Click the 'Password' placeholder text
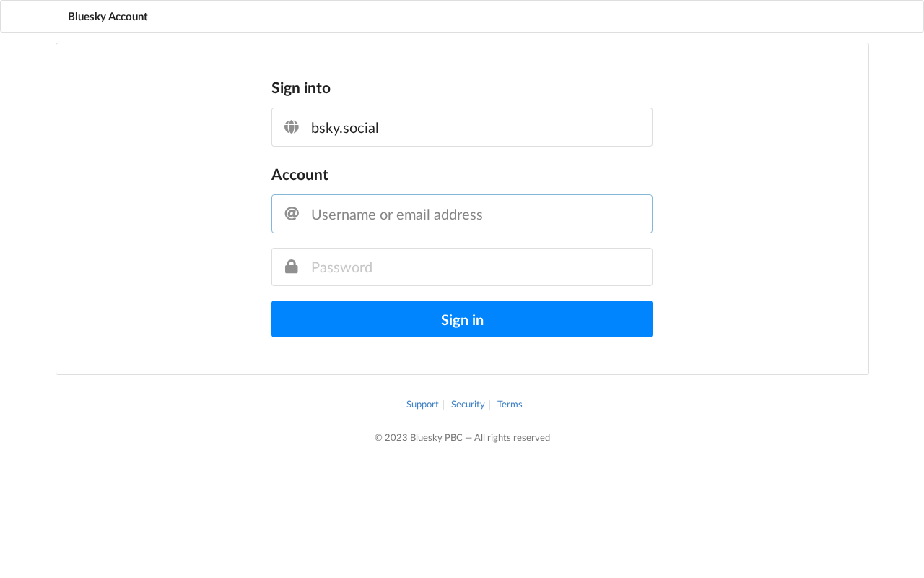 [342, 267]
